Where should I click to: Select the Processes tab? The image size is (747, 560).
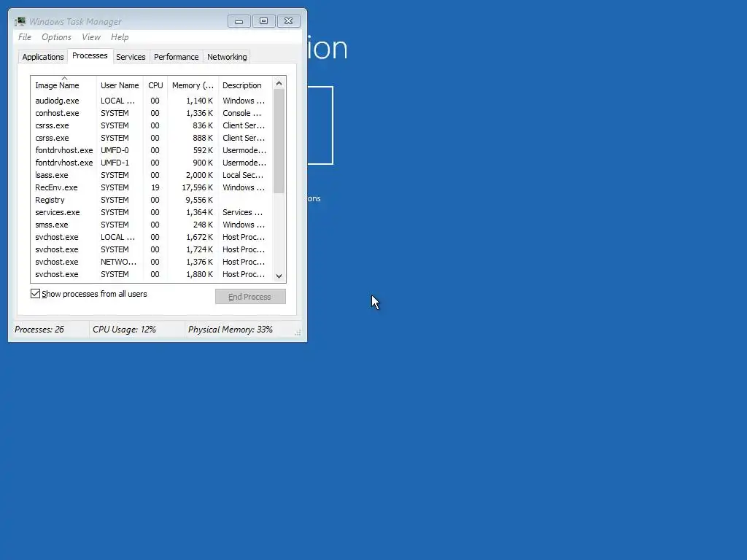[90, 55]
